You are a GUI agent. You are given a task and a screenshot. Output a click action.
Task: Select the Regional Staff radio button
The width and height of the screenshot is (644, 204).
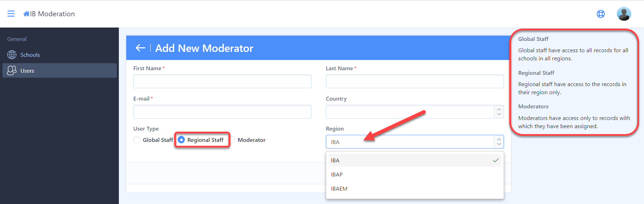[x=181, y=140]
